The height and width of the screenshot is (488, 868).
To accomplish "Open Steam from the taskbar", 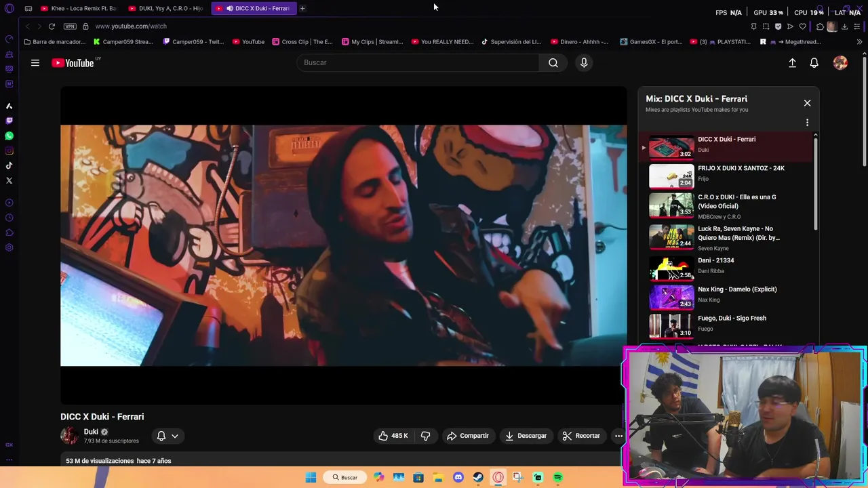I will (478, 477).
